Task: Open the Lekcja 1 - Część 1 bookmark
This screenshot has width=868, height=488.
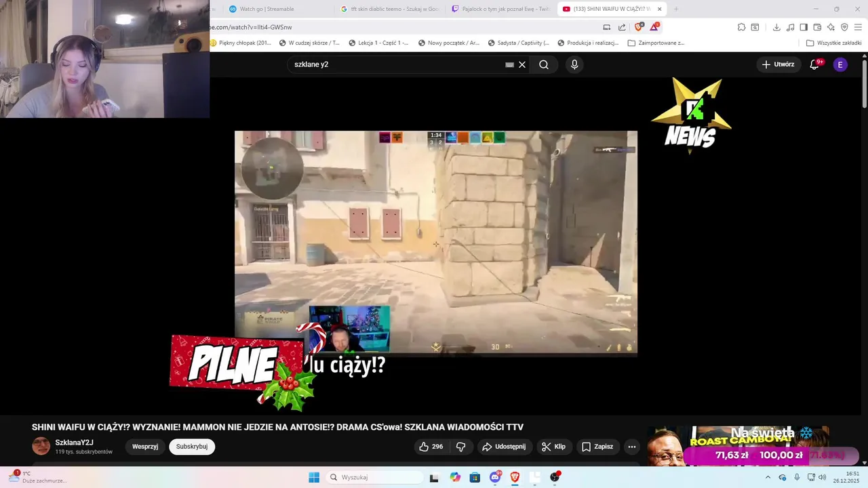Action: 378,43
